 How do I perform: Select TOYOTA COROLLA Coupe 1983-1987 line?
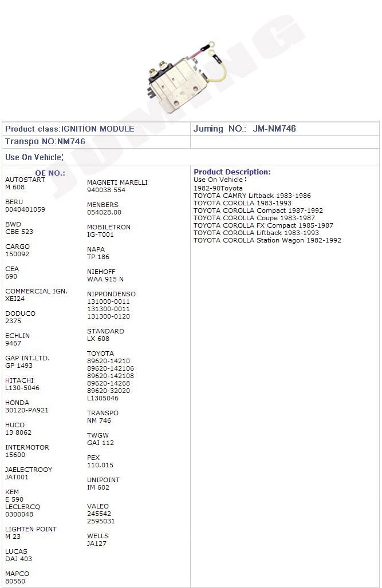(254, 218)
